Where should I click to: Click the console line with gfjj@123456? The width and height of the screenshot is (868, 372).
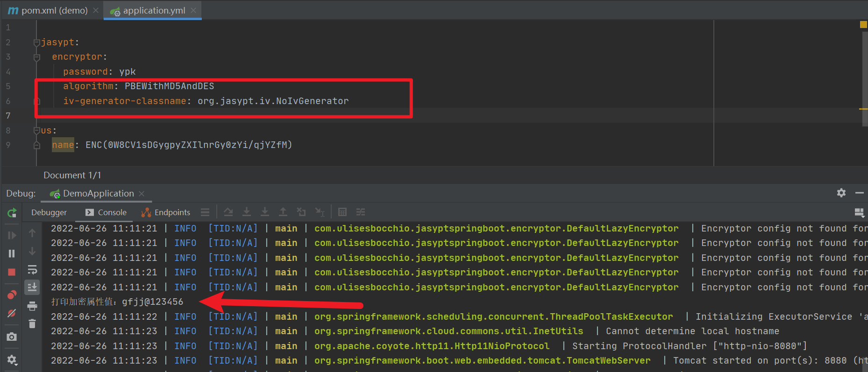pyautogui.click(x=117, y=302)
